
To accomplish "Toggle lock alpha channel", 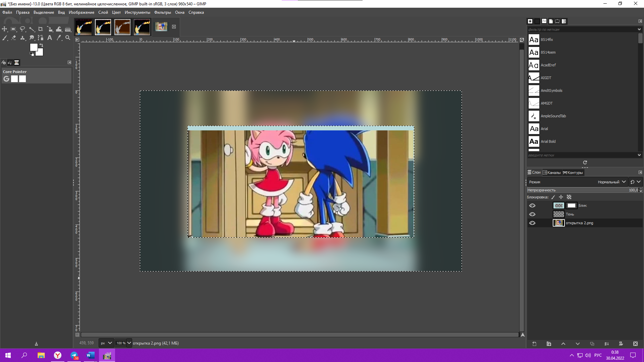I will (569, 197).
